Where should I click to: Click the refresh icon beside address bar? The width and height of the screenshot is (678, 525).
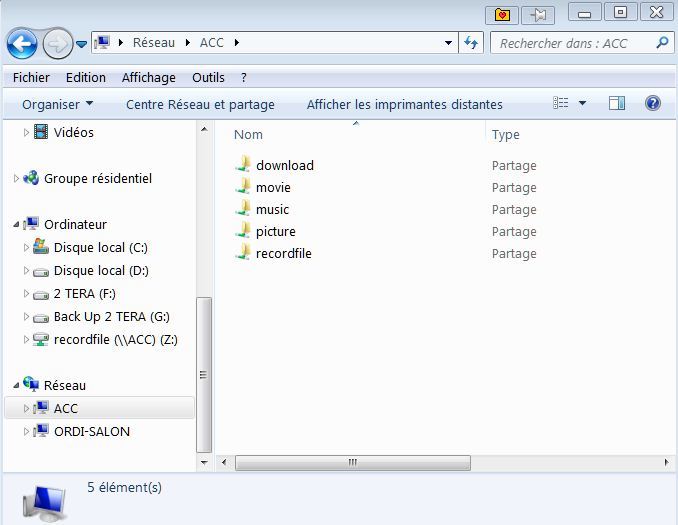click(470, 42)
